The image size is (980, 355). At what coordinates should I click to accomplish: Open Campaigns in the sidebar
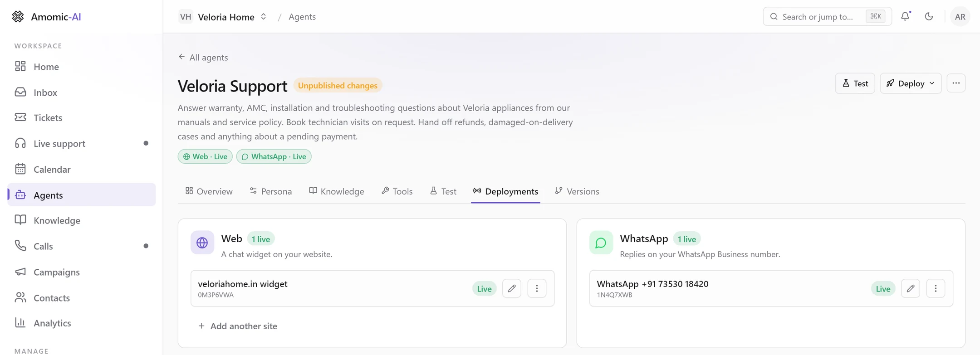82,272
